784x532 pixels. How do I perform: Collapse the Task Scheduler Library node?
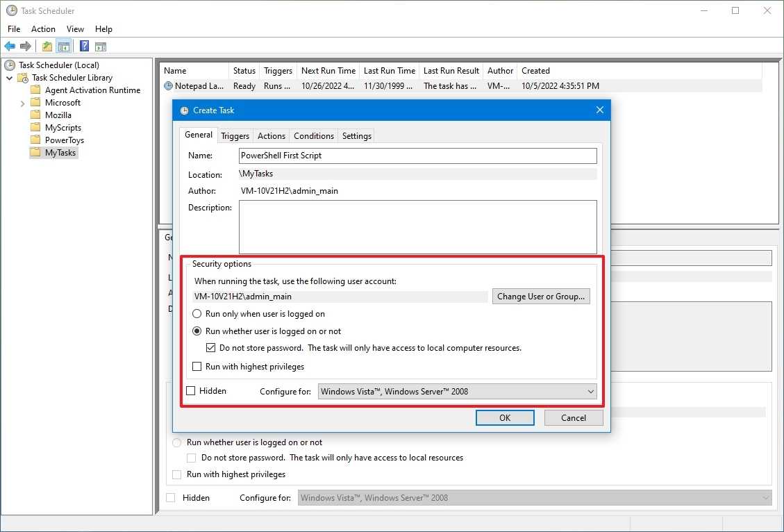pos(10,78)
